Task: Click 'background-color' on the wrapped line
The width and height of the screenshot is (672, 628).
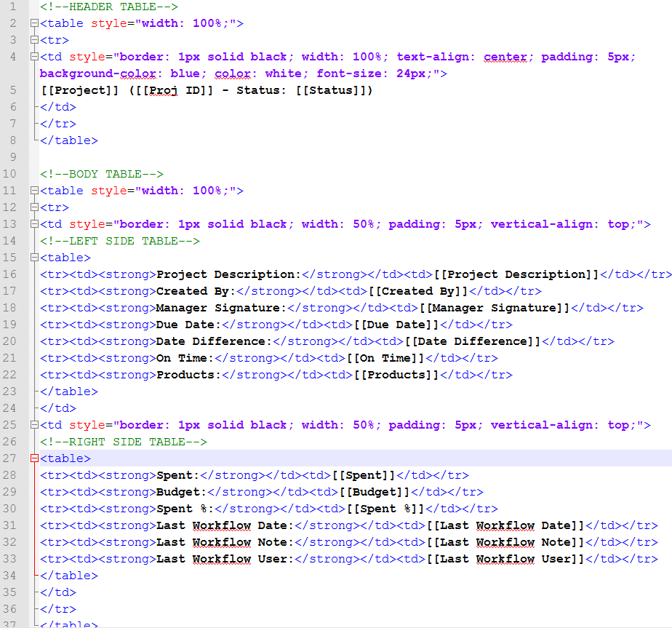Action: [98, 73]
